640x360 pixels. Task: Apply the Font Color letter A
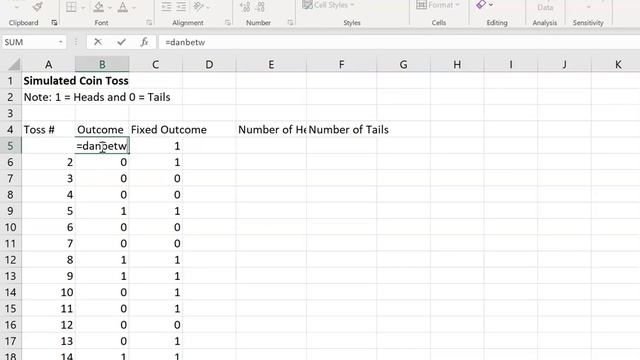(x=122, y=7)
